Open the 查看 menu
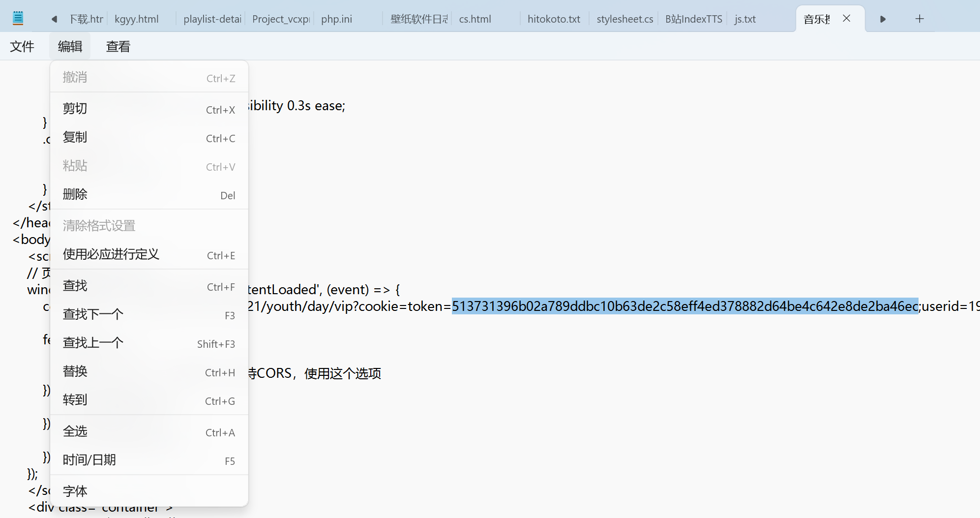 118,47
